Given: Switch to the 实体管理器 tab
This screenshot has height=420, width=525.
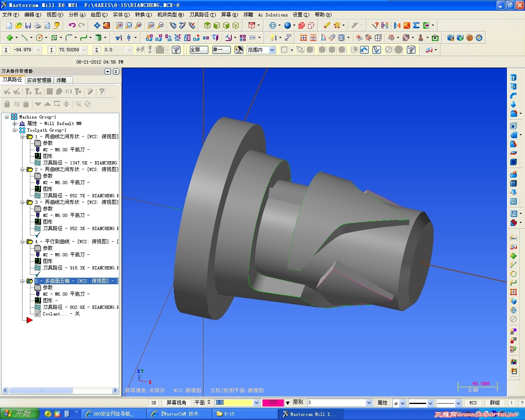Looking at the screenshot, I should click(39, 80).
